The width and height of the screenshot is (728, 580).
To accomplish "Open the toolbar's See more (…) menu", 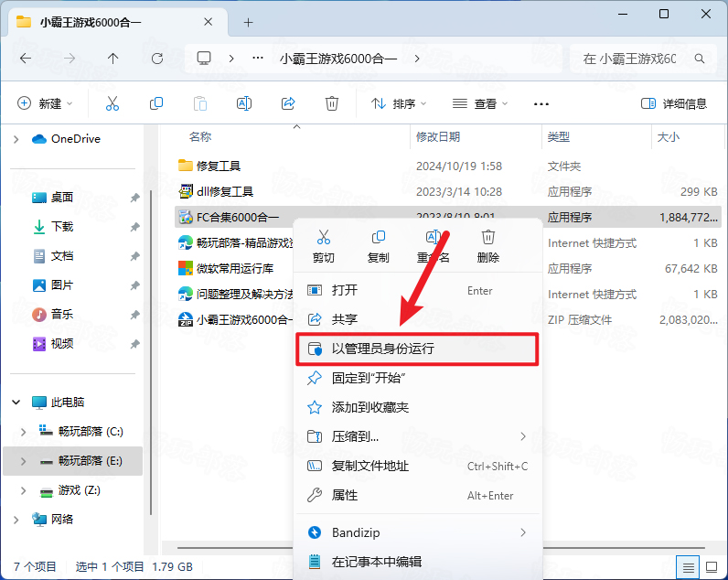I will pyautogui.click(x=541, y=104).
